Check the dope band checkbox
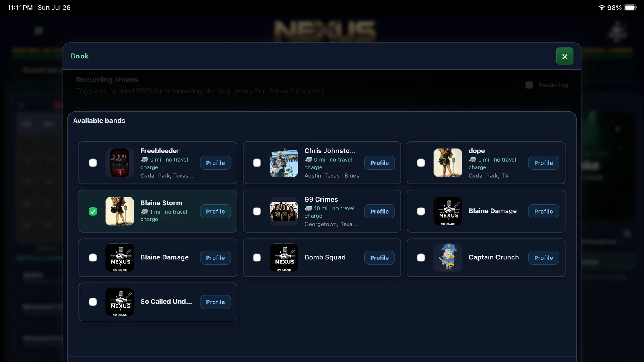Screen dimensions: 644x362 pos(421,163)
